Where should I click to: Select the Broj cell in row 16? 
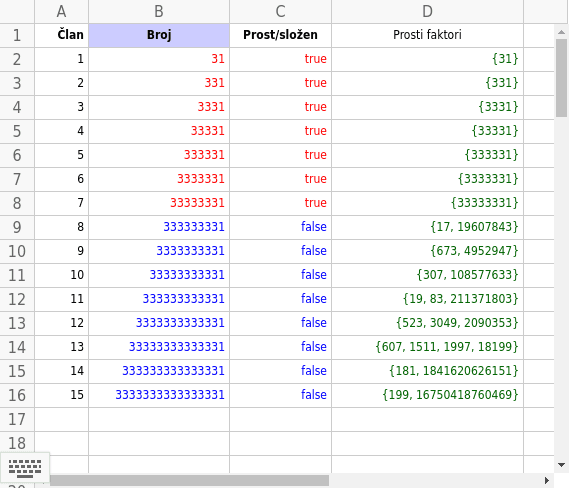click(159, 396)
